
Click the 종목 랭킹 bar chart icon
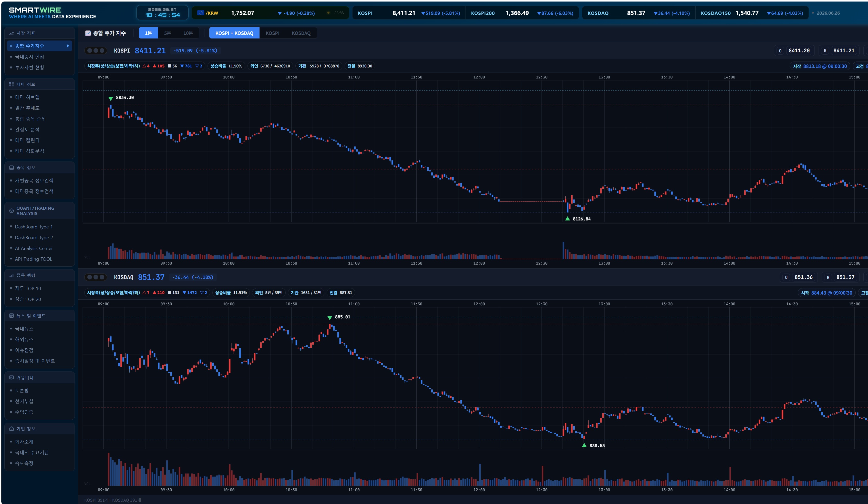pos(11,275)
